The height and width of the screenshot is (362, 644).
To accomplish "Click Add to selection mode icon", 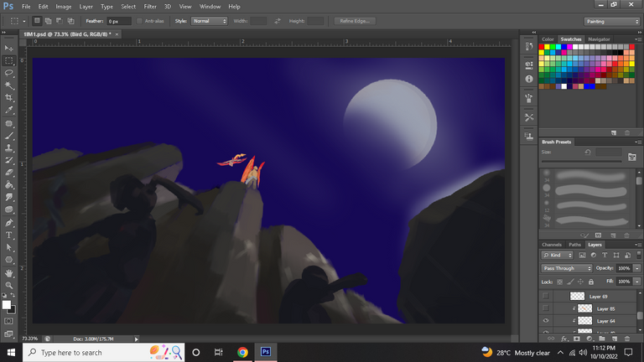I will point(48,21).
